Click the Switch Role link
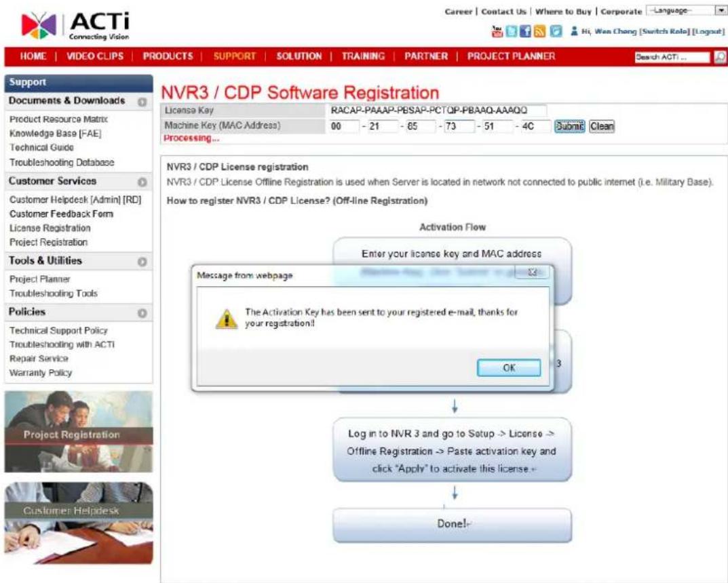This screenshot has height=583, width=728. click(665, 32)
